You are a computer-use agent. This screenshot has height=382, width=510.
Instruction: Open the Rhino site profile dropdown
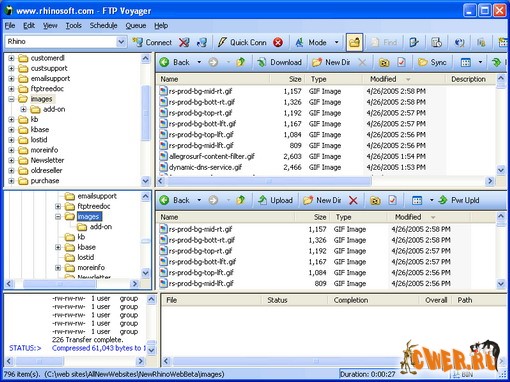click(x=121, y=42)
